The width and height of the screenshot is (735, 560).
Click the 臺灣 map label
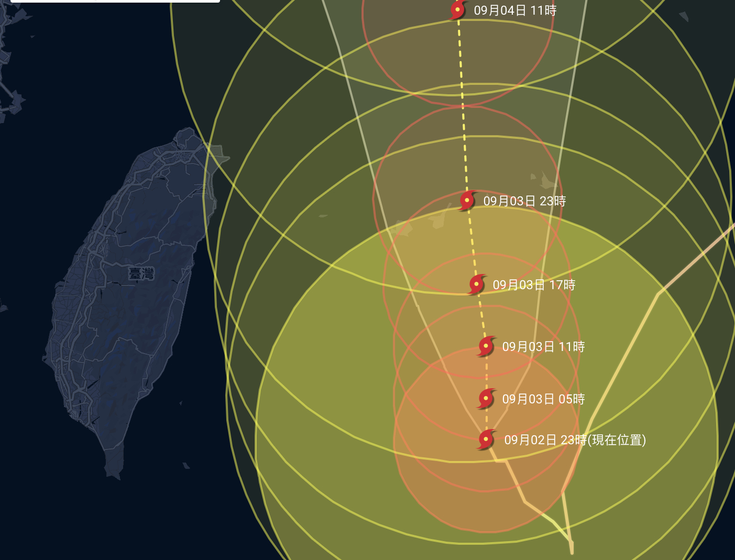click(141, 273)
